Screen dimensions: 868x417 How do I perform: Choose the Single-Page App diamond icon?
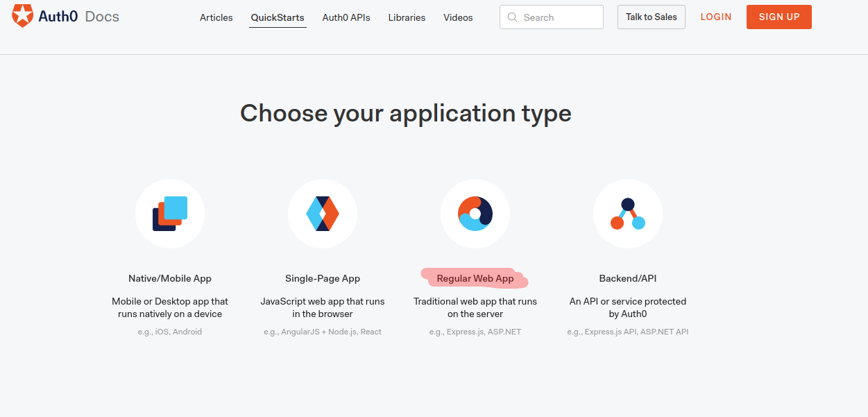coord(323,214)
